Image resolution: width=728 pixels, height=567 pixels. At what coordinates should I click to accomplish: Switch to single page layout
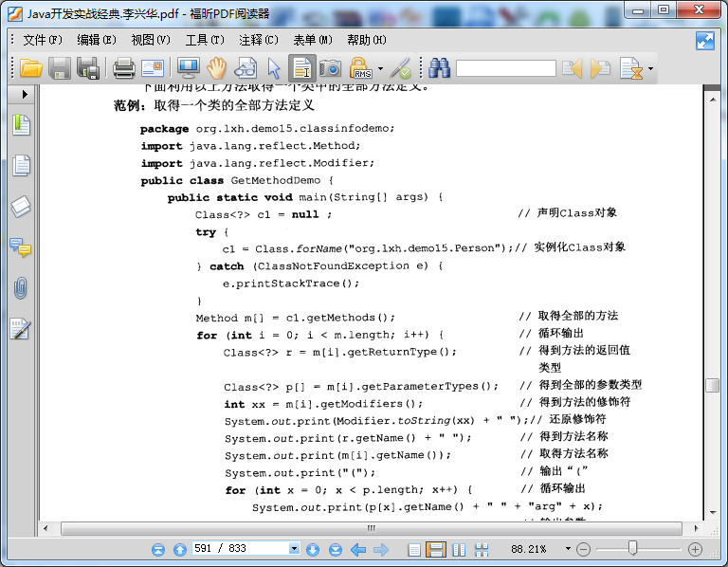click(x=414, y=550)
